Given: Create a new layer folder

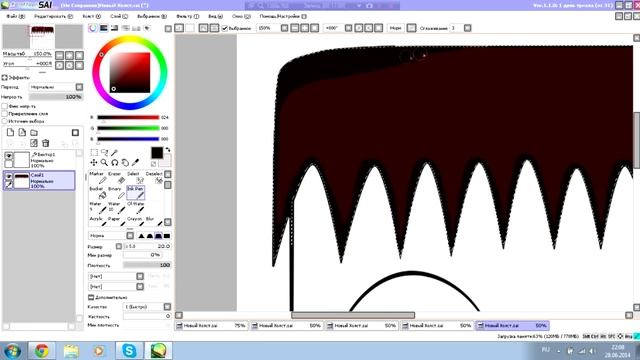Looking at the screenshot, I should point(34,133).
